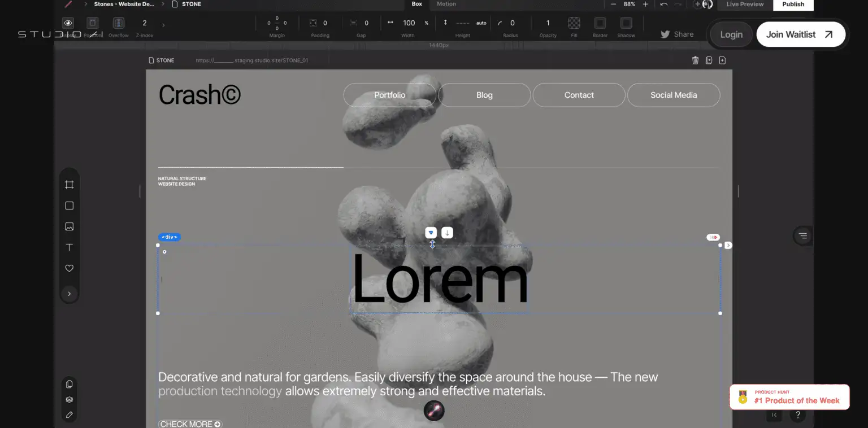Open the Fill color swatch
868x428 pixels.
[574, 23]
